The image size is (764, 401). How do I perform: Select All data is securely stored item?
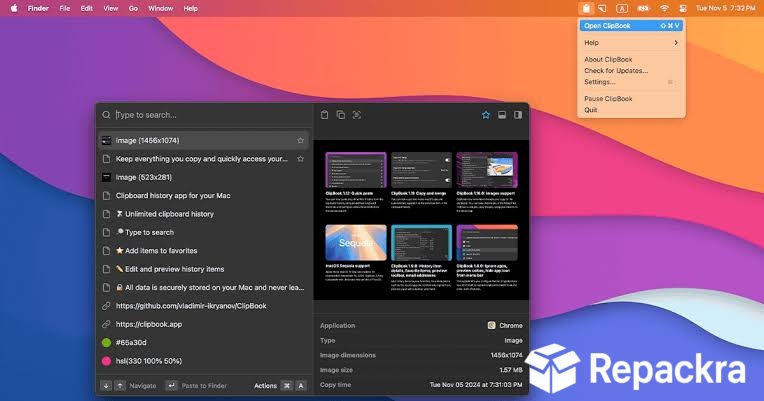click(x=204, y=287)
